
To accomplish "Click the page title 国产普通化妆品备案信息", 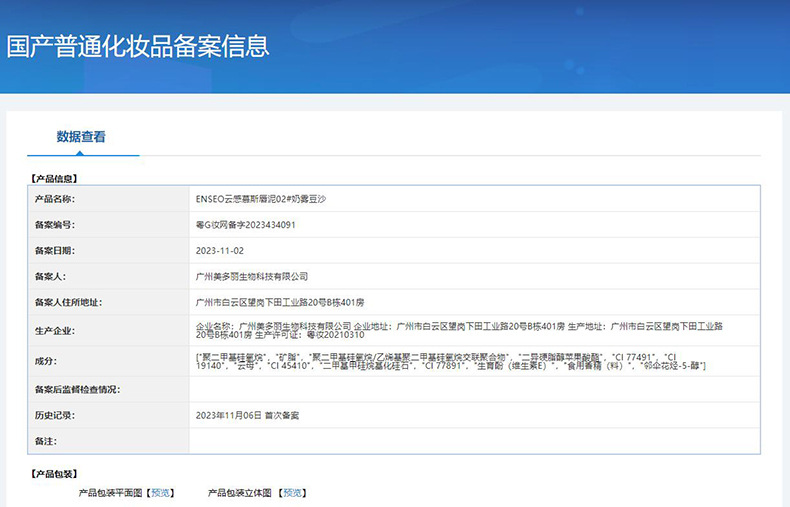I will point(138,46).
